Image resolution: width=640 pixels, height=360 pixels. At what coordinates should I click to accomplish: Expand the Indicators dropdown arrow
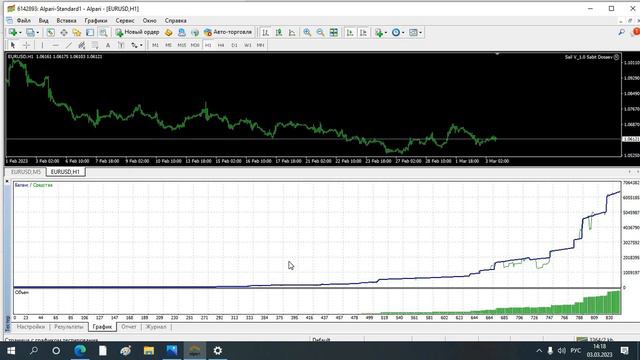pos(386,33)
